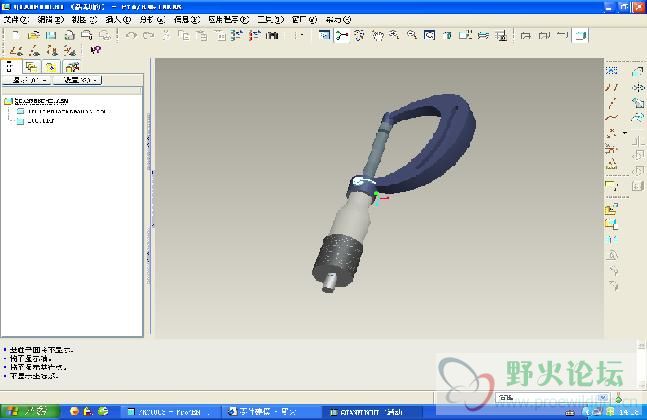Click the binoculars find icon
Viewport: 647px width, 420px height.
272,35
